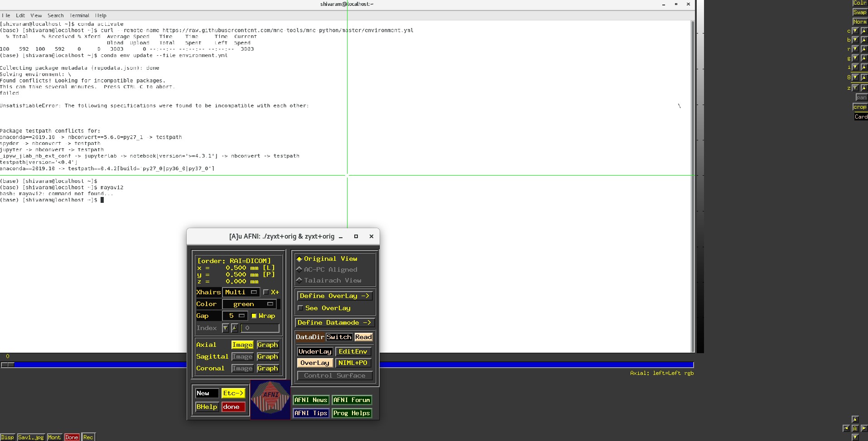Open the terminal Edit menu
Image resolution: width=868 pixels, height=441 pixels.
coord(20,15)
